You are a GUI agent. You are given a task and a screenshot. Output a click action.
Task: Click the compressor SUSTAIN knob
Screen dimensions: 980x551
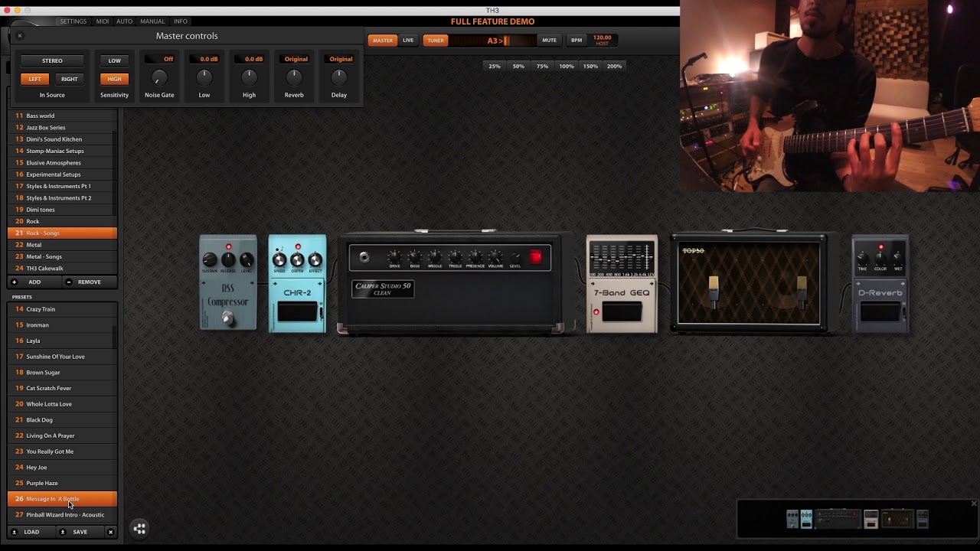[x=210, y=260]
